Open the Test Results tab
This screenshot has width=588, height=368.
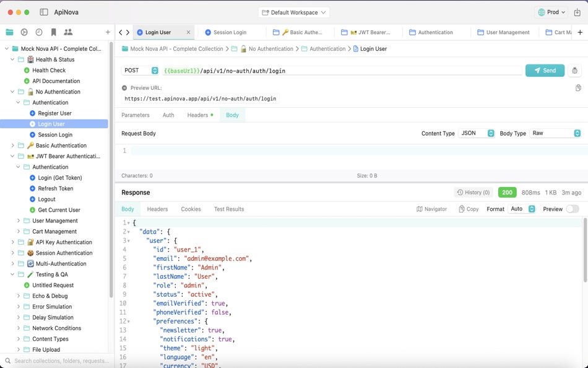click(x=229, y=209)
